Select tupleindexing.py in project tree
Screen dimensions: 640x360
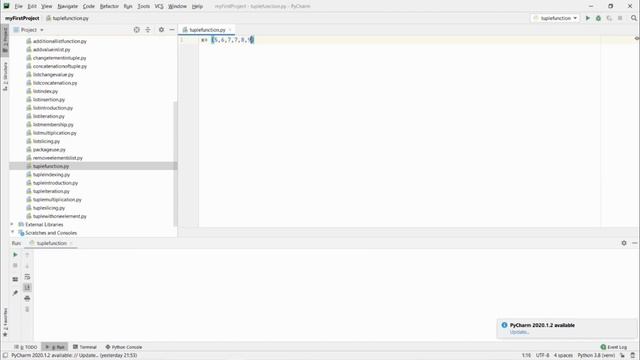pyautogui.click(x=51, y=175)
